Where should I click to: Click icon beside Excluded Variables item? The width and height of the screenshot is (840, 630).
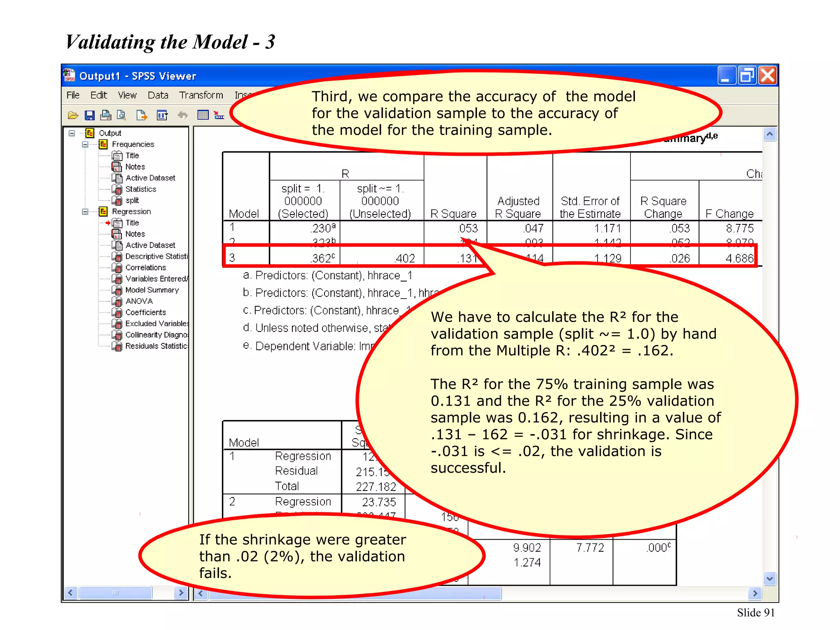117,324
